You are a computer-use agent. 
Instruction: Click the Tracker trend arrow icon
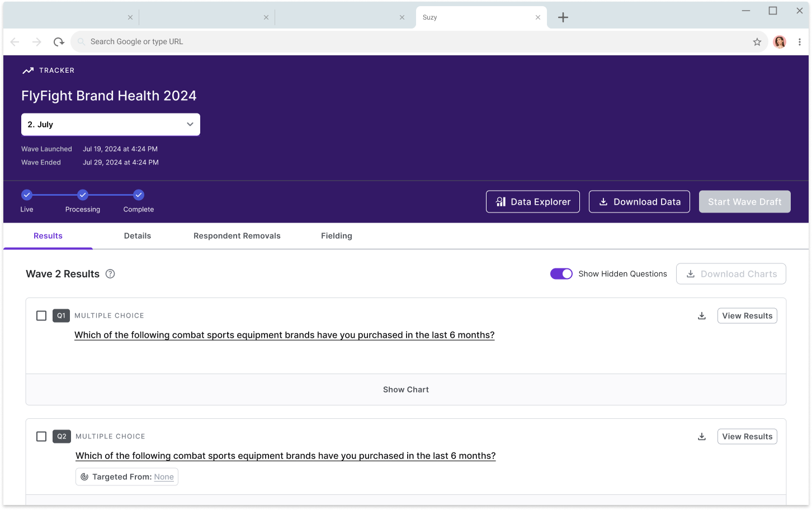coord(28,70)
